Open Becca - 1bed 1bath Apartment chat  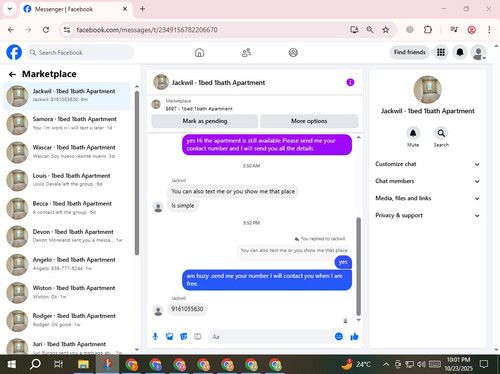tap(67, 208)
